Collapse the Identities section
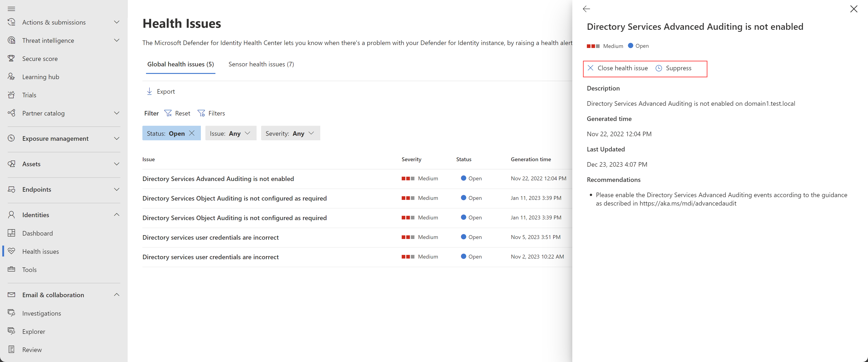Image resolution: width=868 pixels, height=362 pixels. tap(117, 214)
